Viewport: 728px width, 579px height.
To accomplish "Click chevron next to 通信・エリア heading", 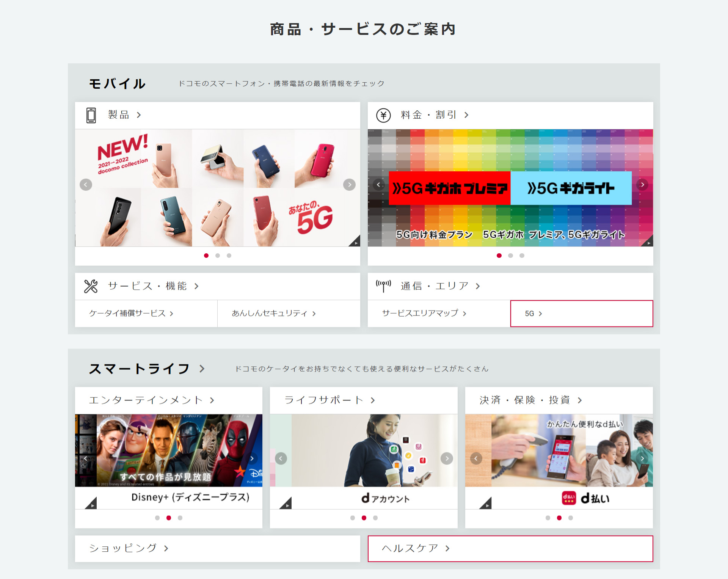I will [478, 286].
